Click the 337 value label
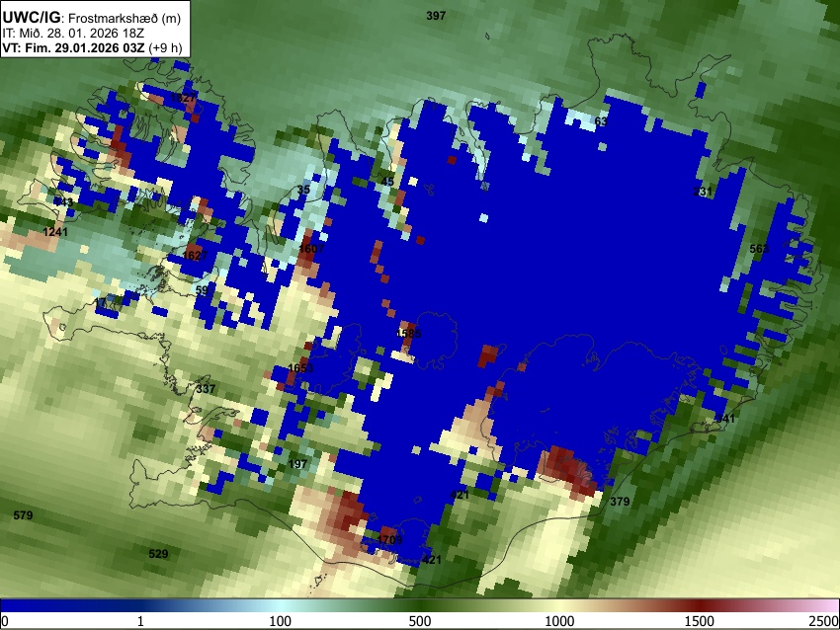840x630 pixels. [x=206, y=389]
